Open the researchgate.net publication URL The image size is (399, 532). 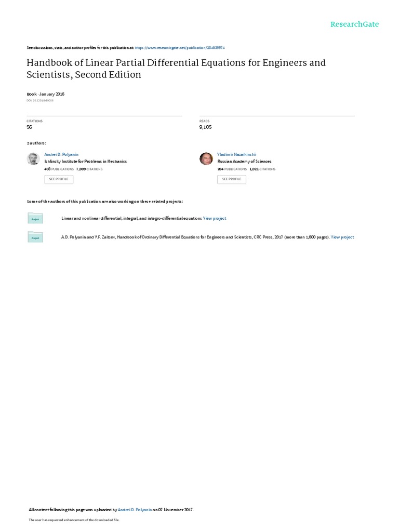(179, 47)
